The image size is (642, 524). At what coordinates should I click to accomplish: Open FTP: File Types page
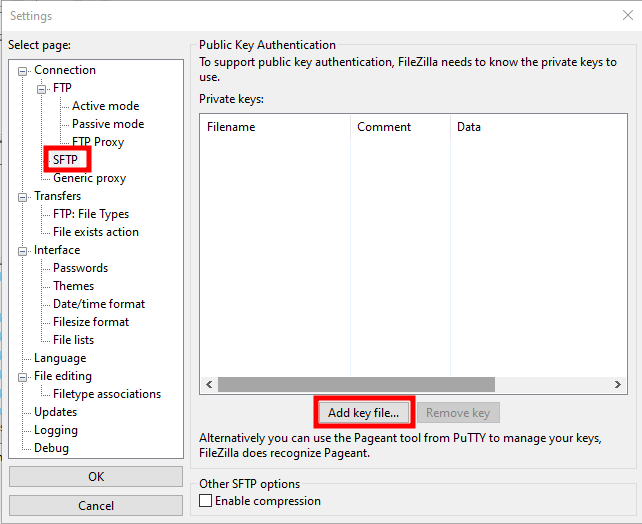pos(91,214)
